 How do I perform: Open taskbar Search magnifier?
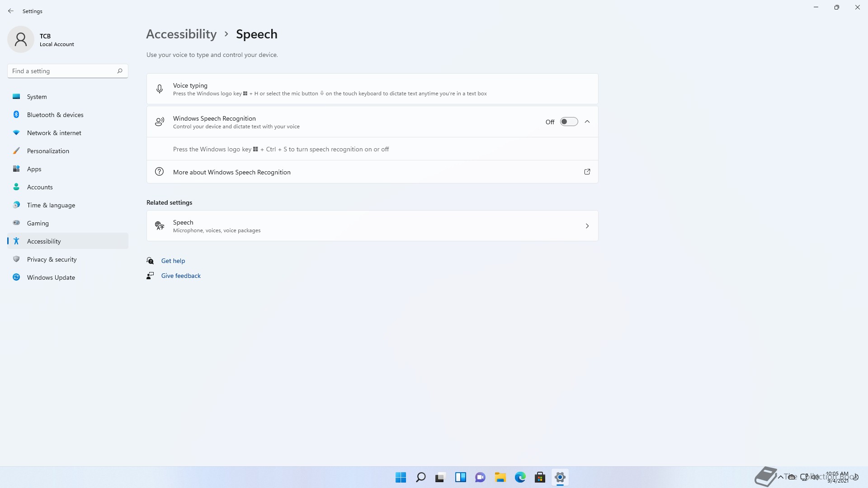pyautogui.click(x=420, y=478)
